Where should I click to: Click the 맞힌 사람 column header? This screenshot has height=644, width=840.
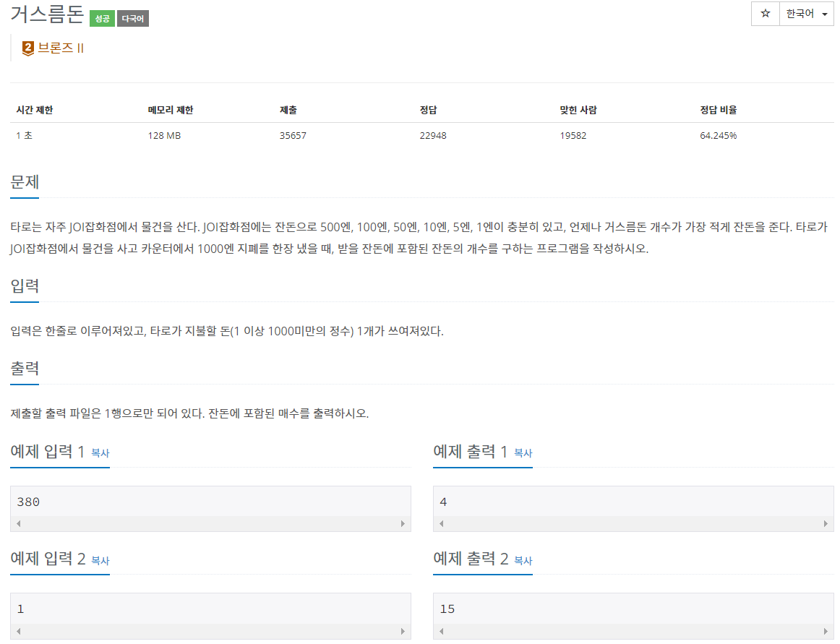click(578, 110)
